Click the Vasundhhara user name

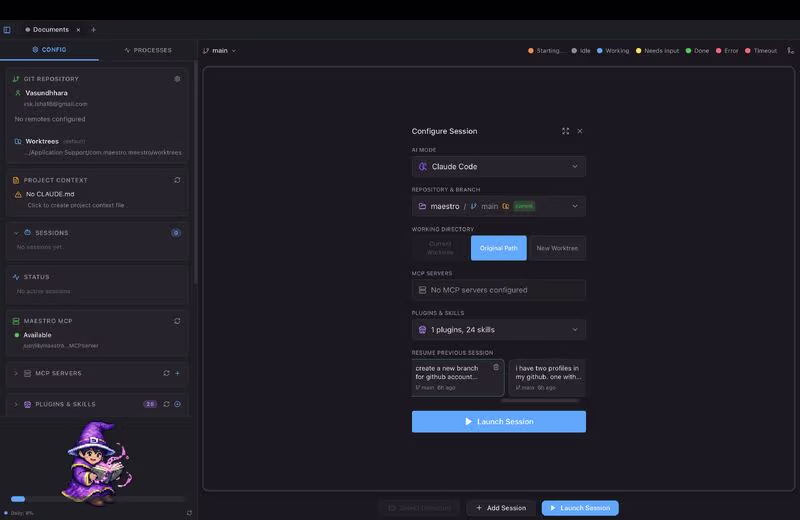[x=46, y=93]
